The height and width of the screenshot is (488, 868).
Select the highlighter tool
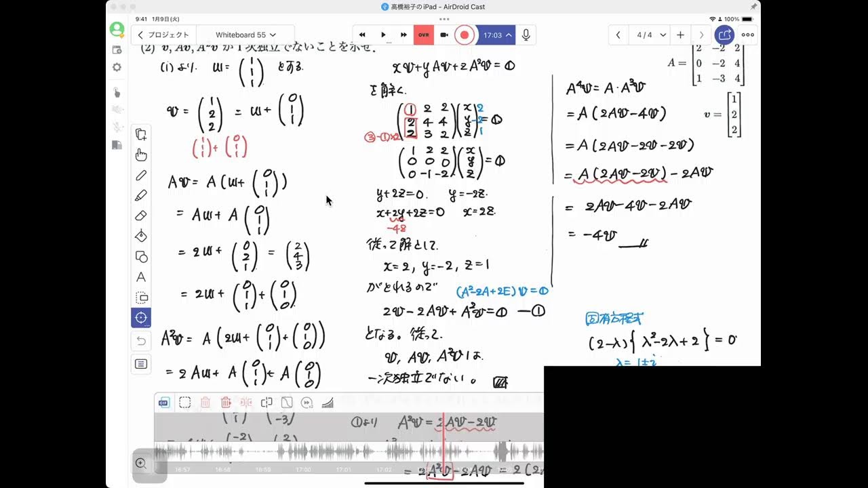click(141, 195)
